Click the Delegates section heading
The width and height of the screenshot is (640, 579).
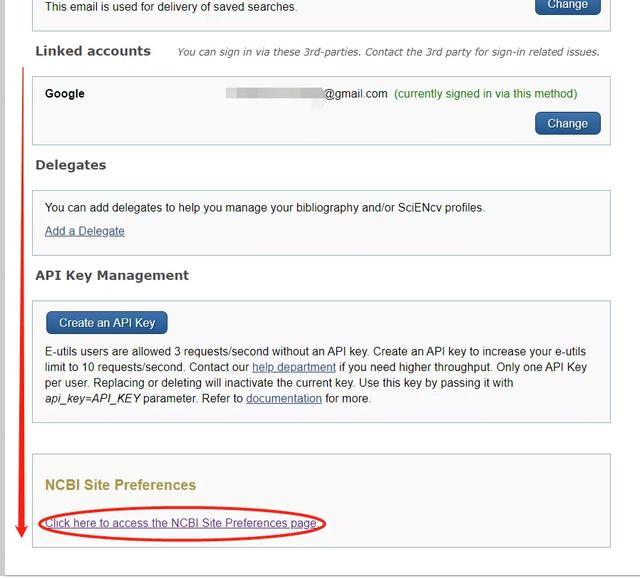click(x=71, y=165)
